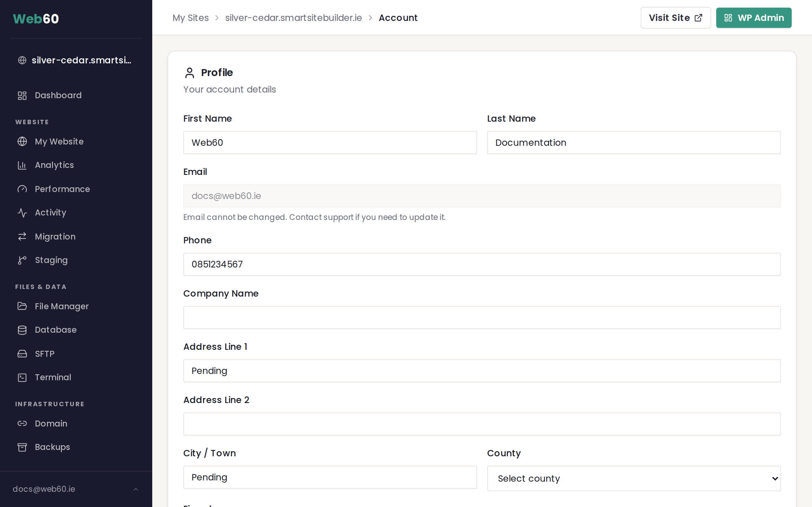Open the Analytics section
This screenshot has width=812, height=507.
(x=54, y=165)
